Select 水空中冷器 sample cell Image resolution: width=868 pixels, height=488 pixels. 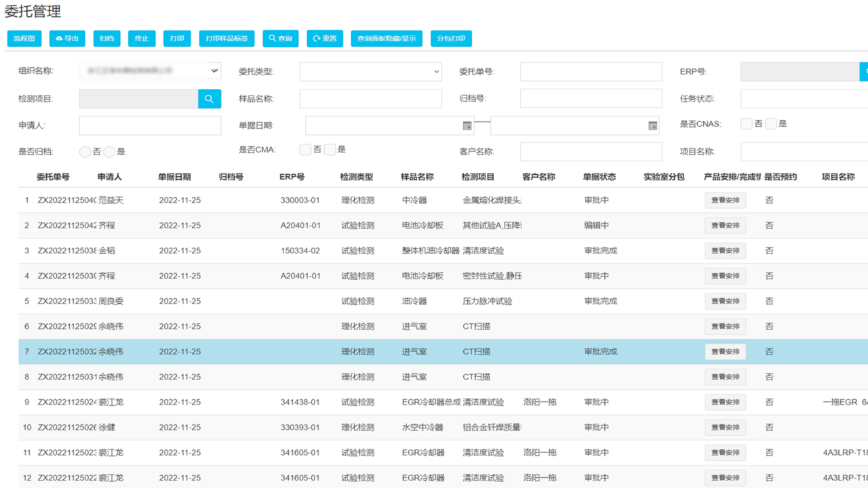tap(422, 428)
